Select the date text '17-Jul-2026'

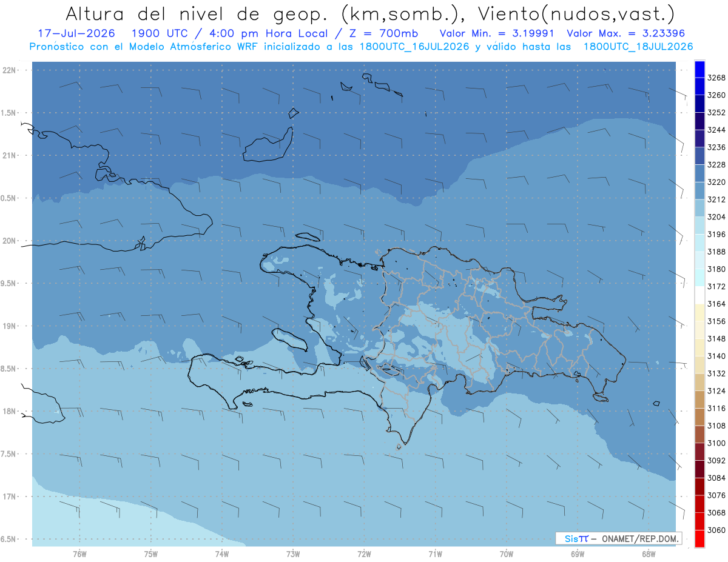coord(76,33)
